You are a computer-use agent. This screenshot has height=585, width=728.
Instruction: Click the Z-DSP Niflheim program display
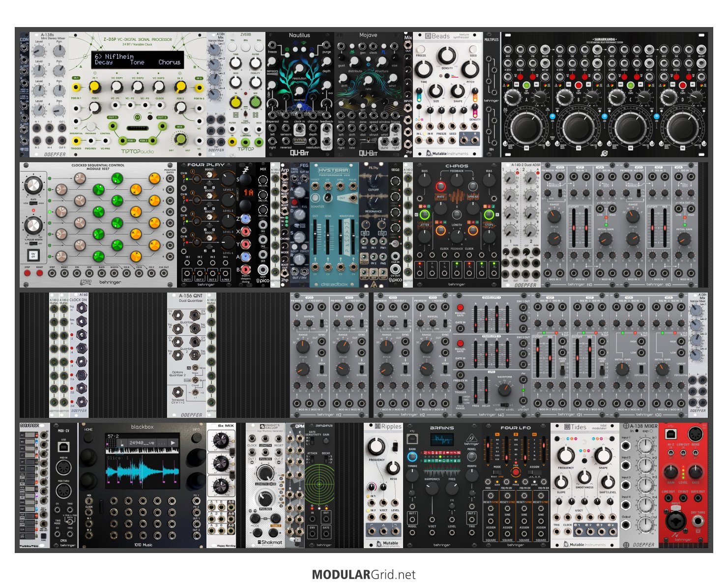(138, 59)
